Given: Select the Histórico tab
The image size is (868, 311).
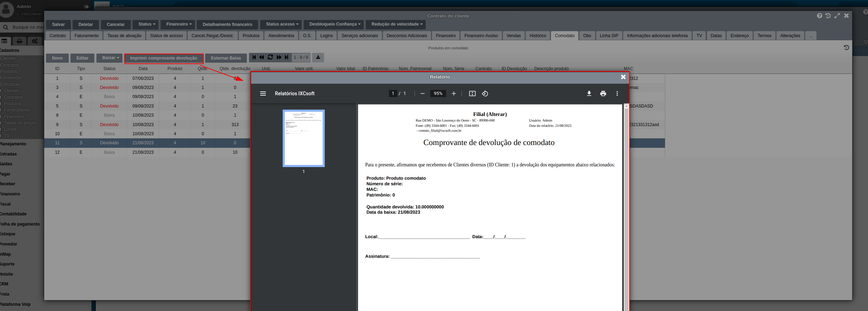Looking at the screenshot, I should [538, 36].
